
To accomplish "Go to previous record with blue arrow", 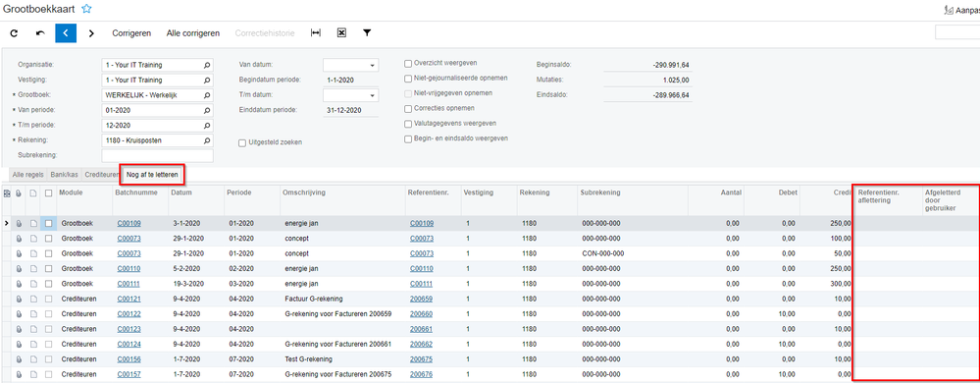I will [66, 33].
